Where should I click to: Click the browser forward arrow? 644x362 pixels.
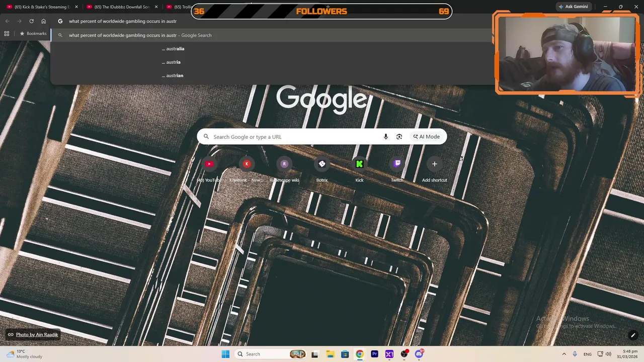(19, 21)
